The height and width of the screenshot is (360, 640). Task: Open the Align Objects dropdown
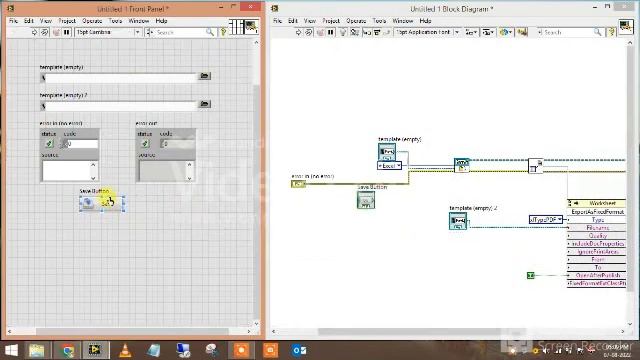pos(471,32)
